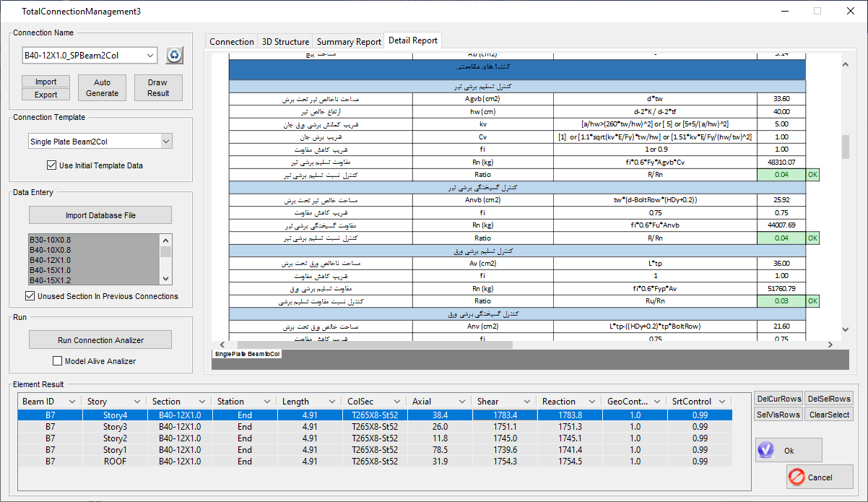Expand the Connection Name dropdown

(150, 56)
